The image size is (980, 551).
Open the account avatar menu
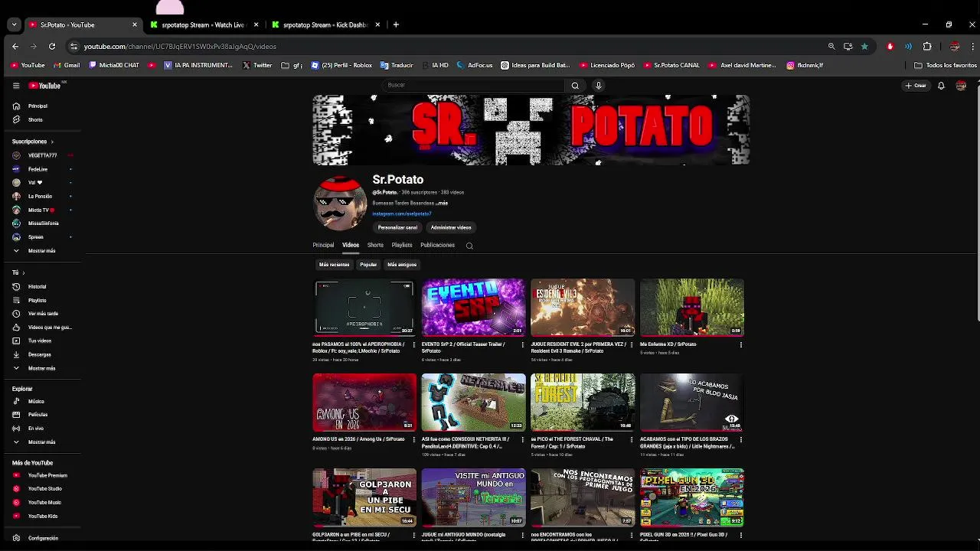coord(961,86)
